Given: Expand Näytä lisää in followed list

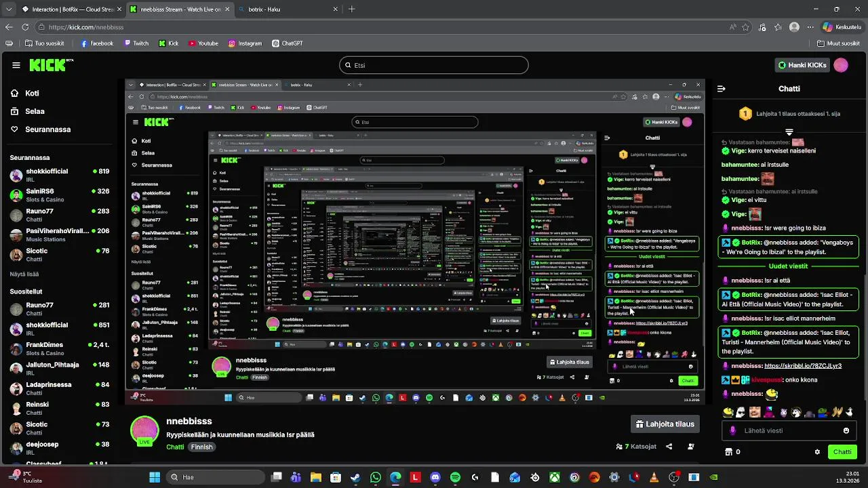Looking at the screenshot, I should [x=24, y=274].
